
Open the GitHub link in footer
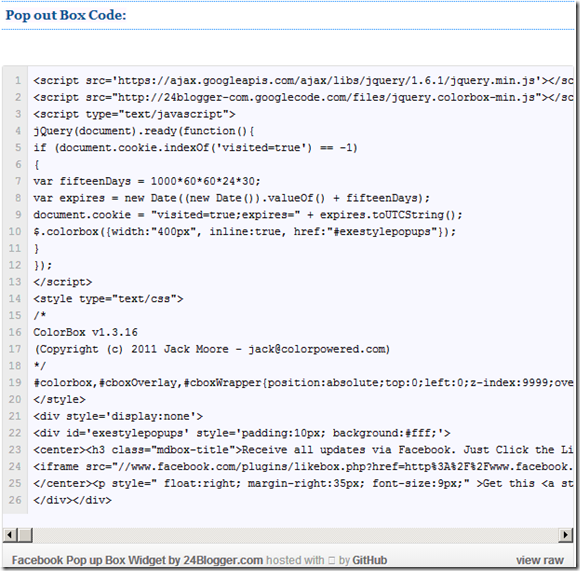(369, 560)
